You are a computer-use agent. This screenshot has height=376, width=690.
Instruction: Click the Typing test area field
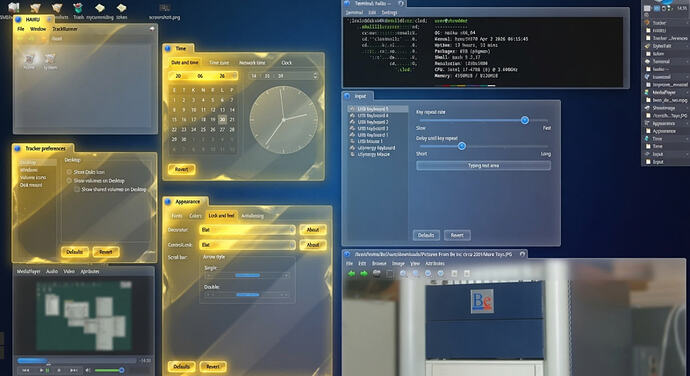click(x=483, y=166)
